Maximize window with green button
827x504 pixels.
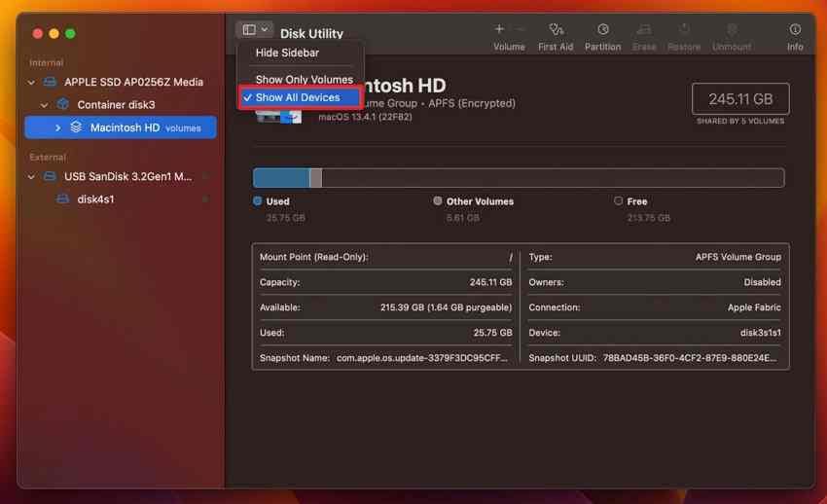(70, 34)
